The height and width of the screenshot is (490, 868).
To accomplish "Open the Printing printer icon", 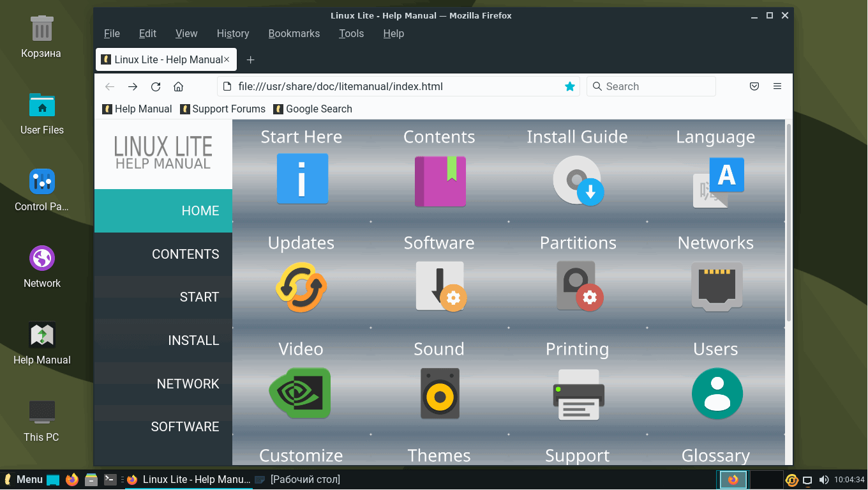I will [578, 394].
